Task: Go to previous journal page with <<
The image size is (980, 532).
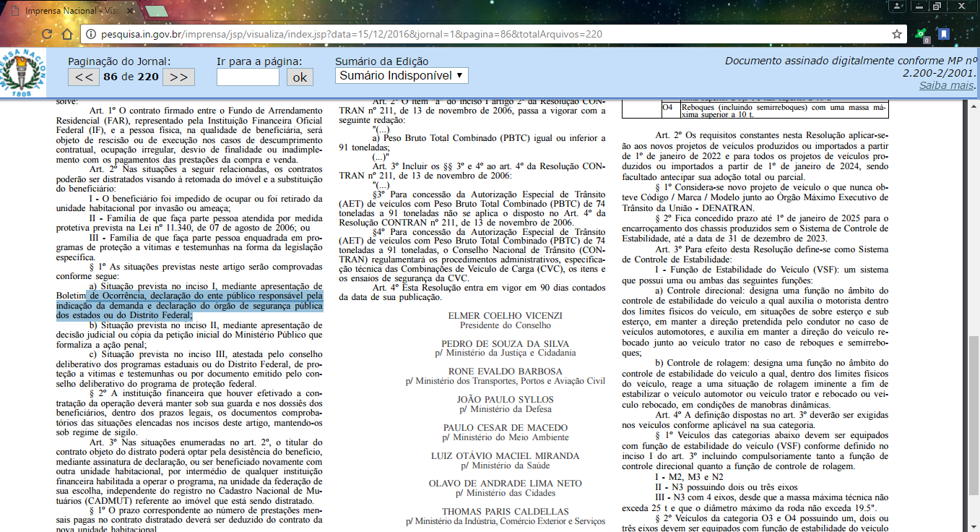Action: pyautogui.click(x=83, y=77)
